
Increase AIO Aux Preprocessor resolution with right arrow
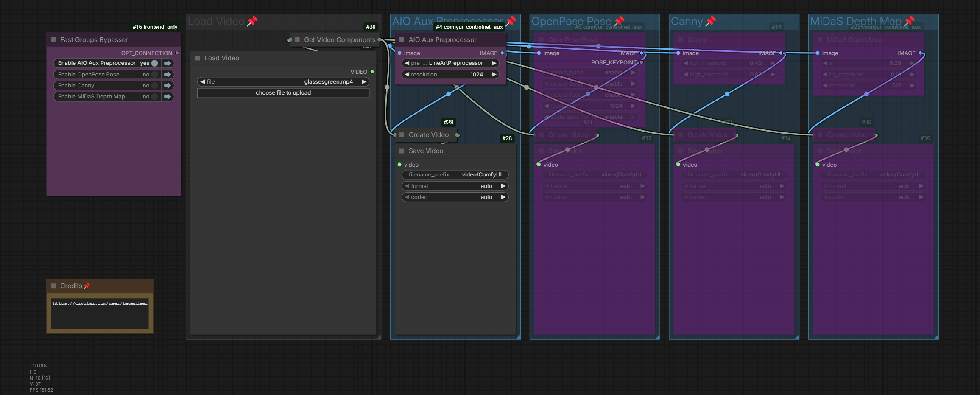pyautogui.click(x=494, y=74)
